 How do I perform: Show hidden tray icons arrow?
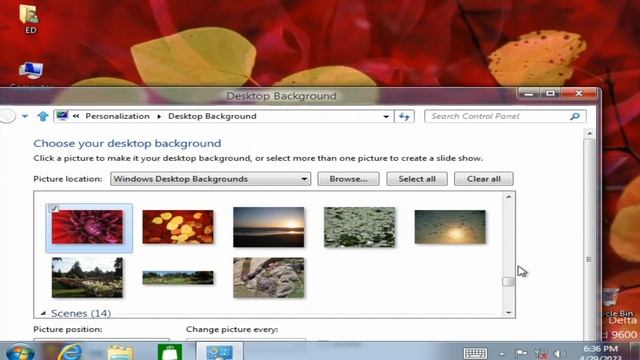(502, 354)
